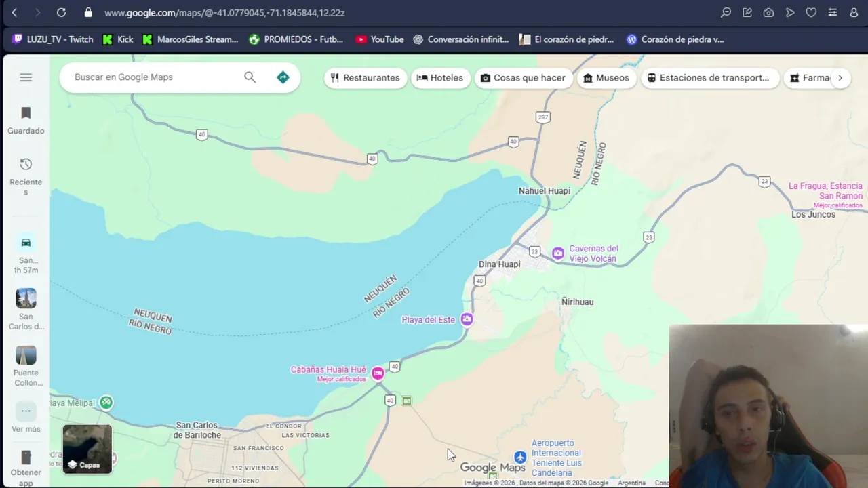Open El corazón de piedra bookmark
This screenshot has height=488, width=868.
(567, 39)
